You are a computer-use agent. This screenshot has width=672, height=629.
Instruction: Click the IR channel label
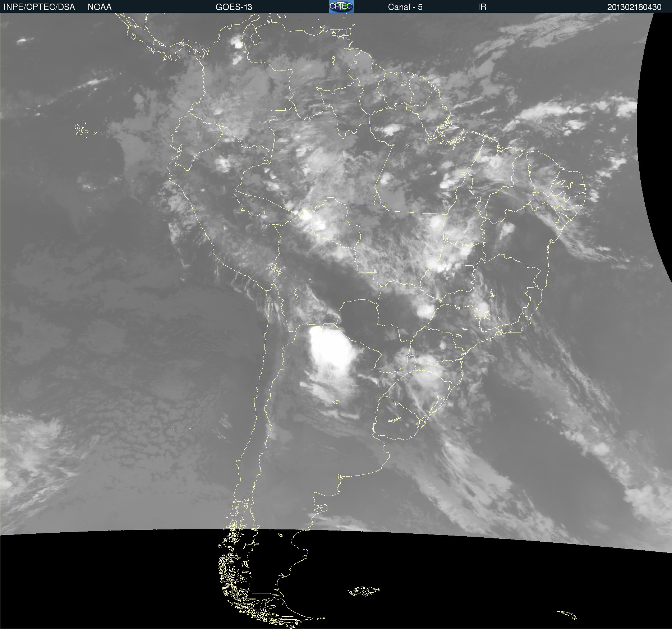[x=482, y=7]
